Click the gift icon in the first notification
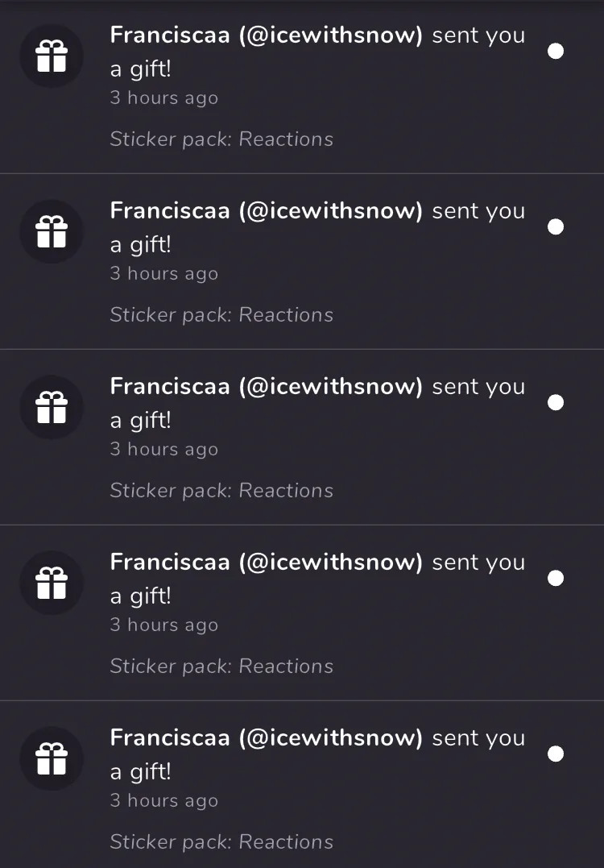 [x=52, y=56]
